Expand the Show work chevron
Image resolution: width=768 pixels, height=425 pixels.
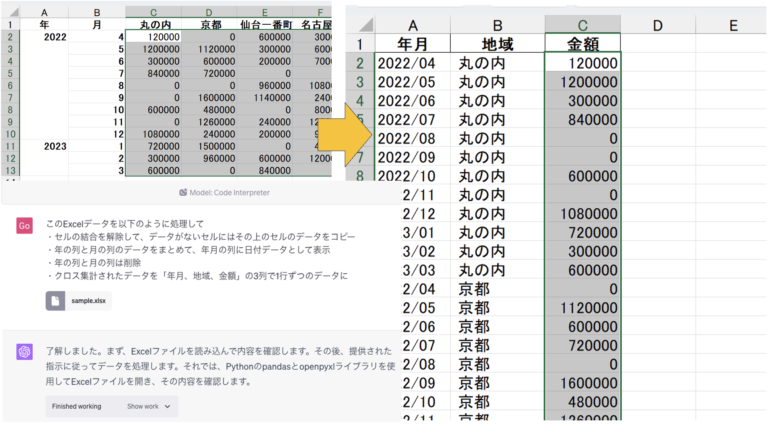168,407
